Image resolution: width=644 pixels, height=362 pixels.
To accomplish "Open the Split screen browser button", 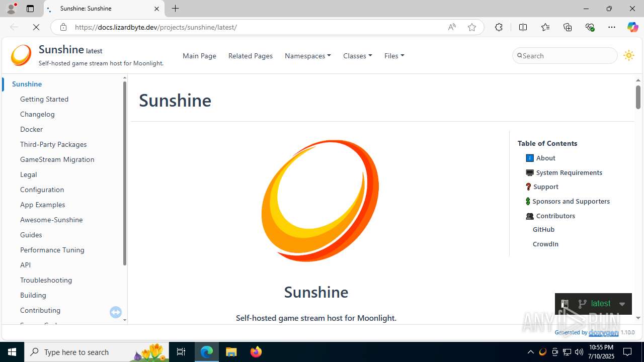I will 523,27.
